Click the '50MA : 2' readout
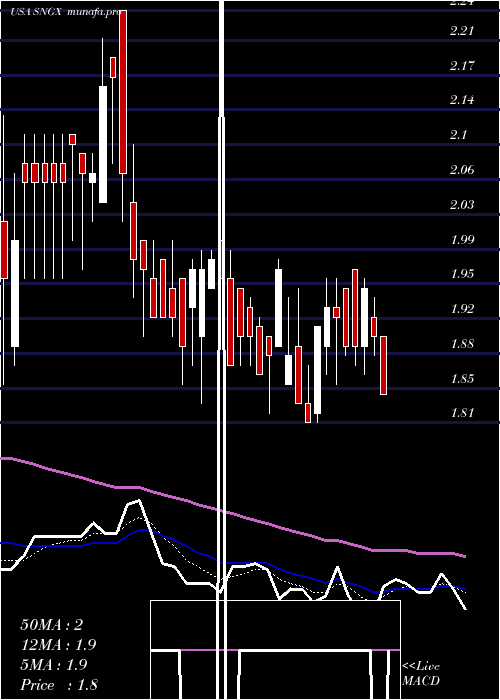Screen dimensions: 500x700 pyautogui.click(x=52, y=625)
